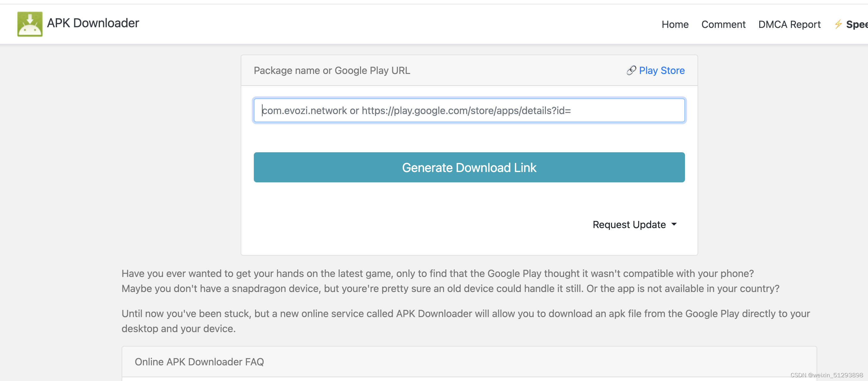Click the CSDN watermark text
The height and width of the screenshot is (381, 868).
[826, 375]
